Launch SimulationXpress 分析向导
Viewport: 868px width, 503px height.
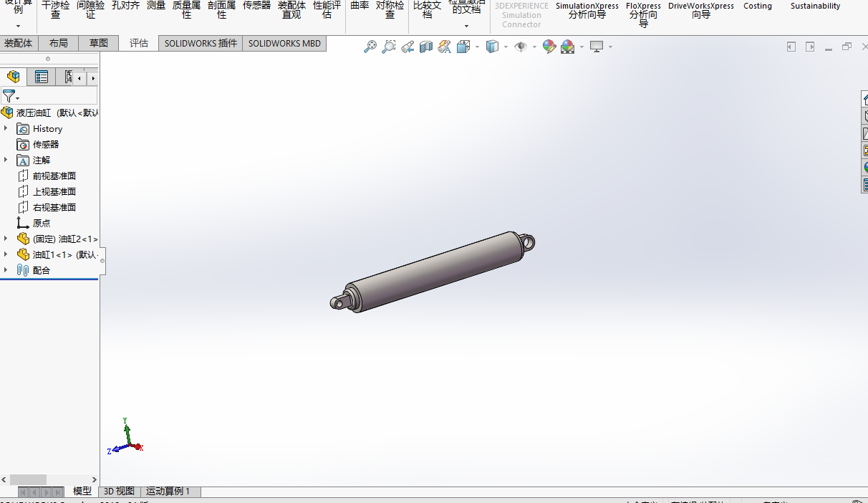coord(587,10)
